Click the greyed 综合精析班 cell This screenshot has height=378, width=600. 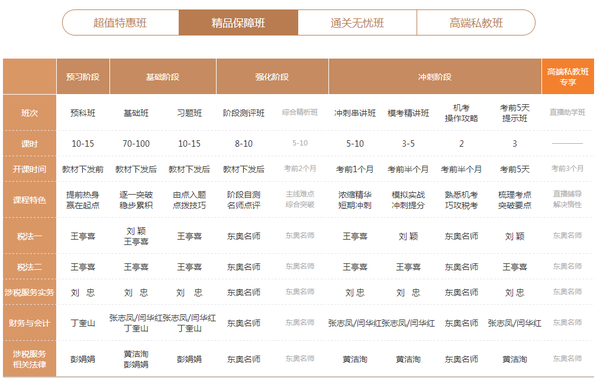(x=300, y=112)
